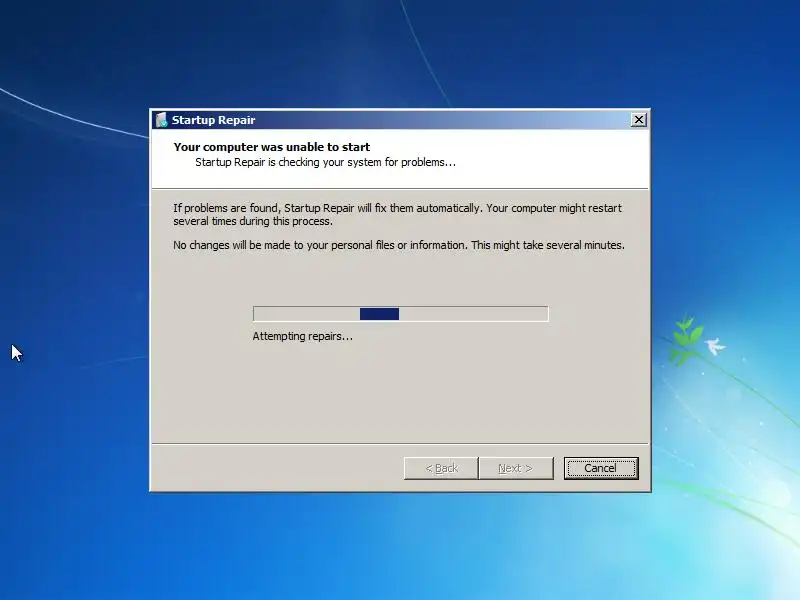Click the 'If problems are found' paragraph

[x=397, y=214]
